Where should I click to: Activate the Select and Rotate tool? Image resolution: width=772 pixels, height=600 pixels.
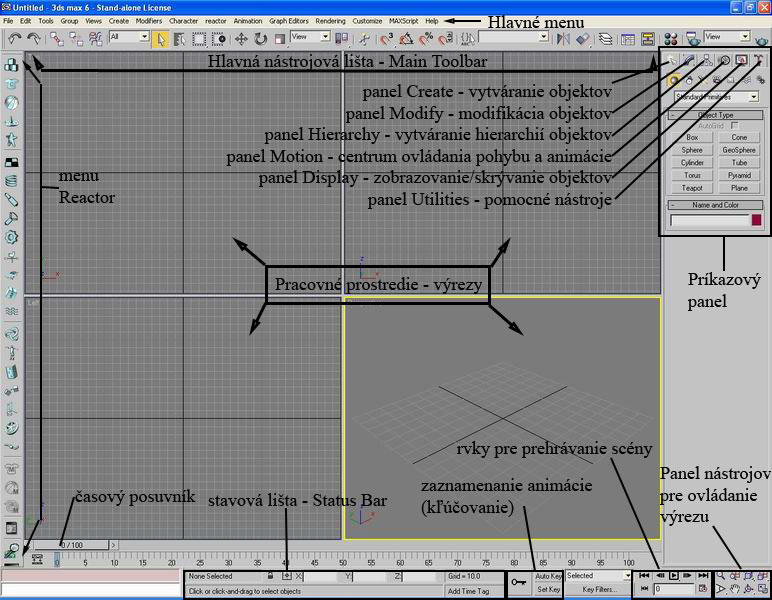[x=260, y=39]
